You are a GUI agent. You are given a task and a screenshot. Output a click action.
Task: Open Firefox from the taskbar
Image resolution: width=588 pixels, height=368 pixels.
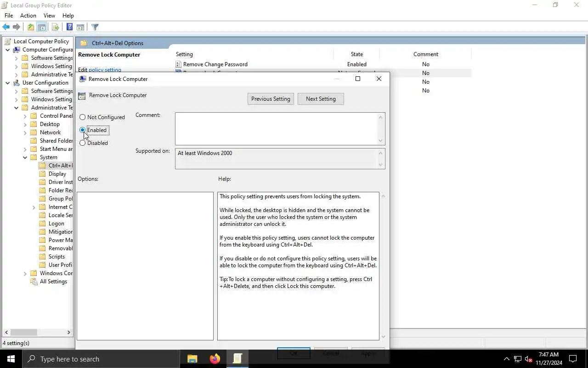click(215, 359)
